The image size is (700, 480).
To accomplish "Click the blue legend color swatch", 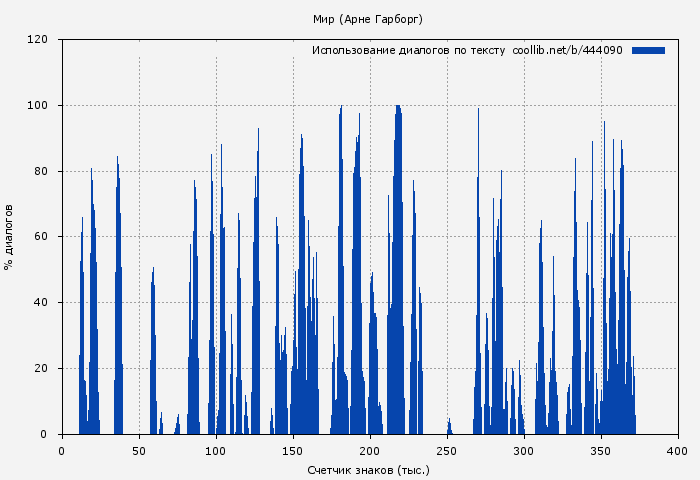I will click(648, 50).
